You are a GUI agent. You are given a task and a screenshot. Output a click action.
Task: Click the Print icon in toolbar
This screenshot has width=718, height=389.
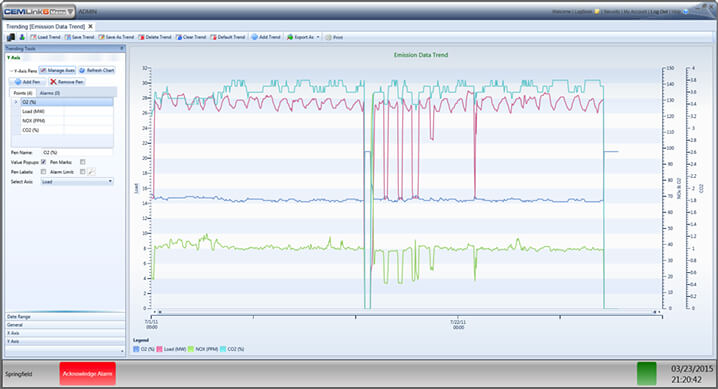pyautogui.click(x=328, y=37)
